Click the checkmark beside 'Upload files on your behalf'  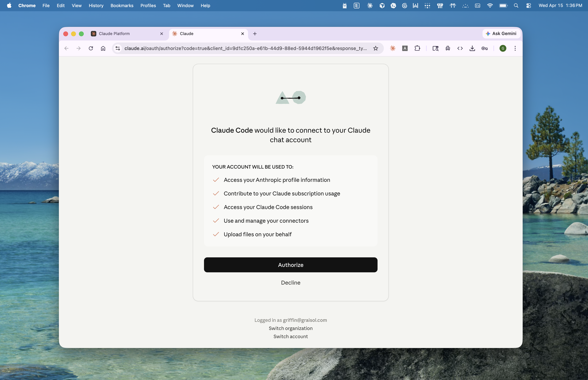point(216,234)
